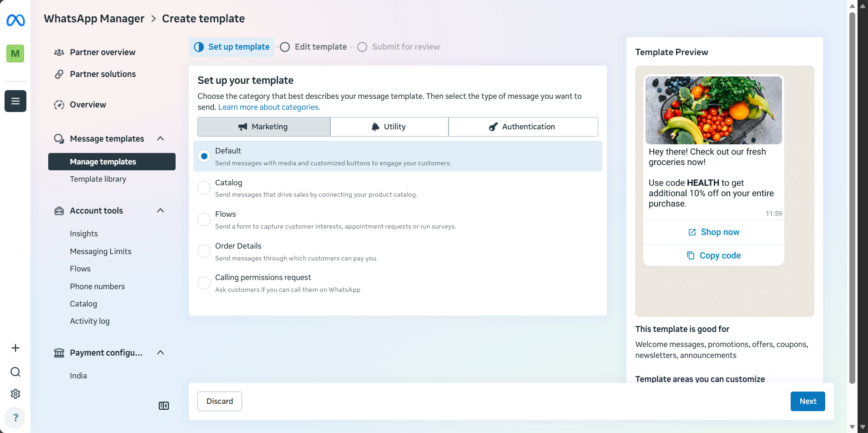Select the Catalog radio option

(x=204, y=188)
